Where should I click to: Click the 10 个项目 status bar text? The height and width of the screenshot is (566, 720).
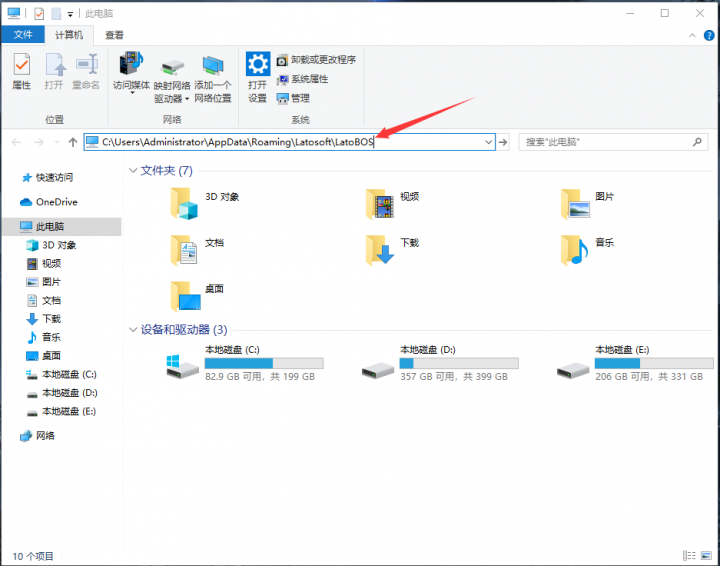(33, 556)
